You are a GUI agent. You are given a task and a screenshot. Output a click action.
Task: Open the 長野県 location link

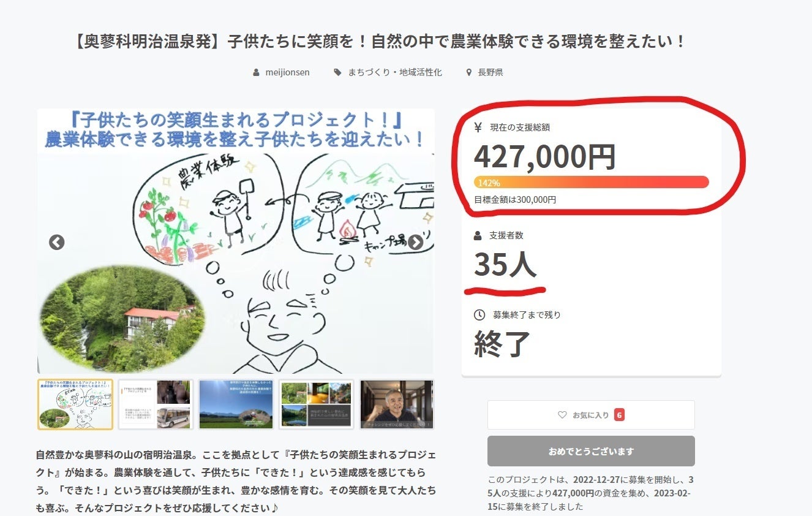tap(491, 72)
